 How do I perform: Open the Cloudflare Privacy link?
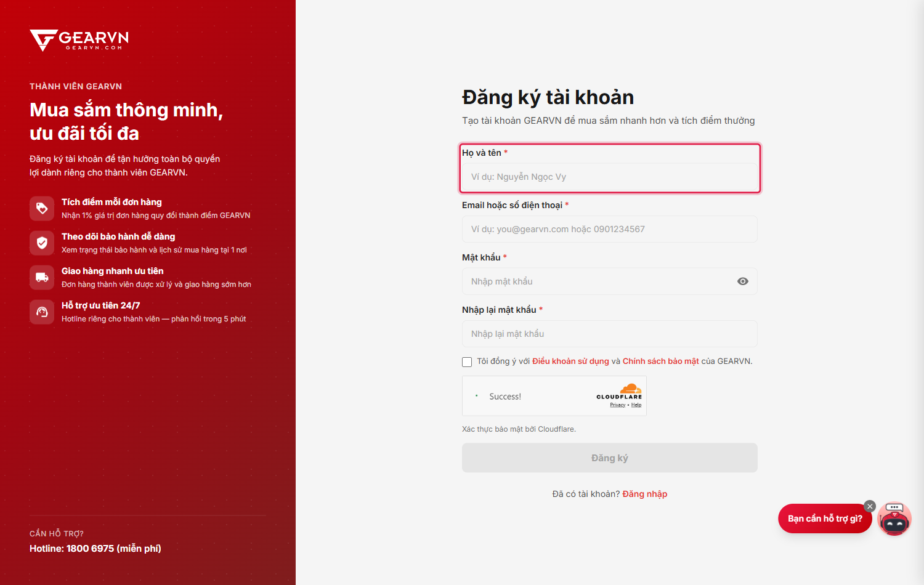coord(618,405)
